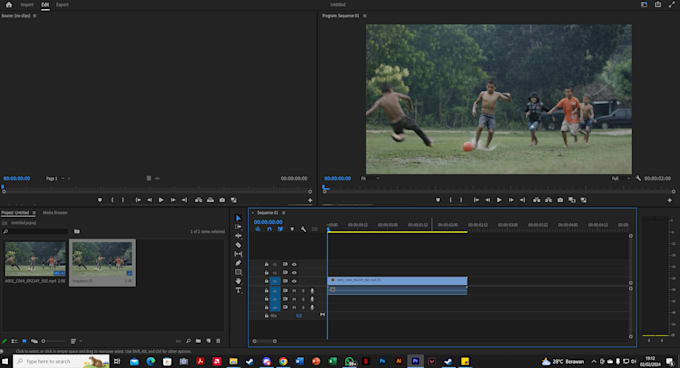Toggle lock on the top video track
The width and height of the screenshot is (680, 368).
266,264
